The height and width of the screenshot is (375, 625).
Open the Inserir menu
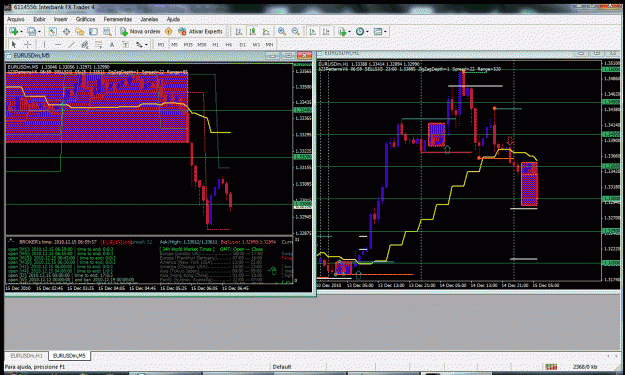[x=61, y=19]
